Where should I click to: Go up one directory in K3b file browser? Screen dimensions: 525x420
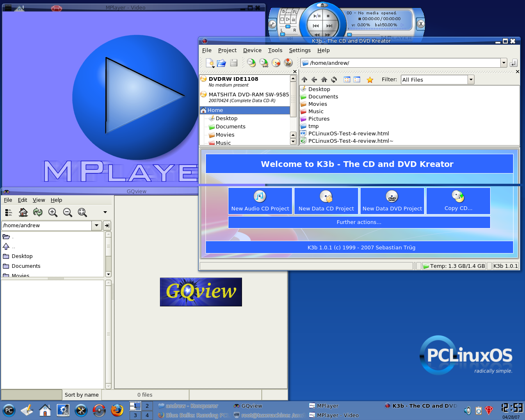click(x=304, y=80)
